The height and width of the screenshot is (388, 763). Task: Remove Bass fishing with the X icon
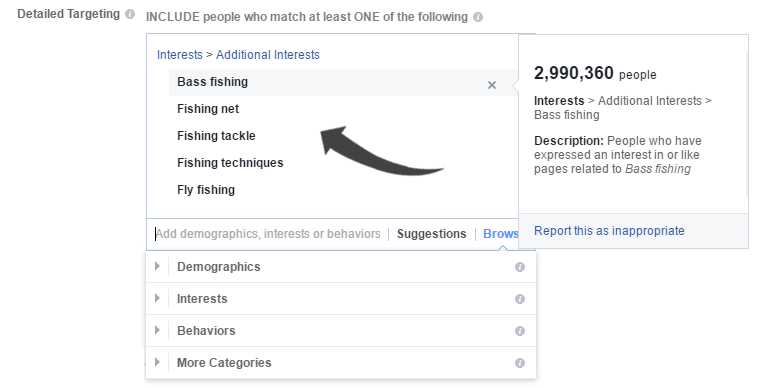[492, 85]
